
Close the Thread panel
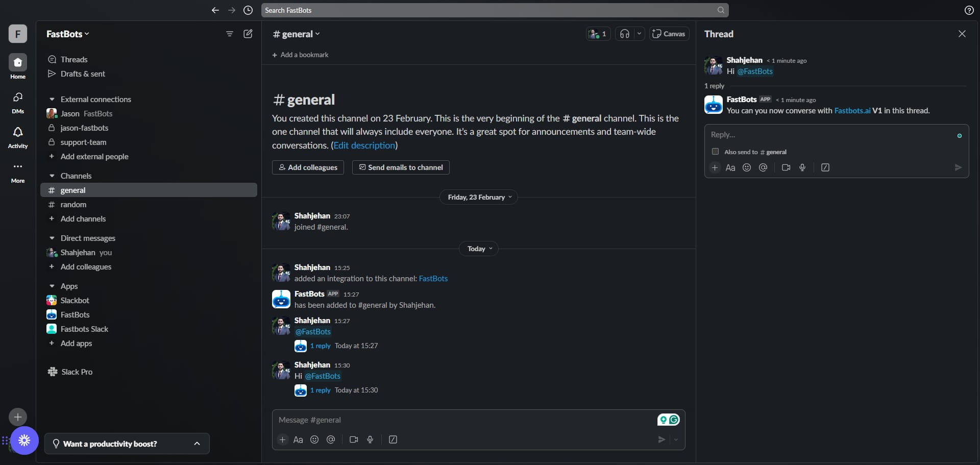click(962, 34)
